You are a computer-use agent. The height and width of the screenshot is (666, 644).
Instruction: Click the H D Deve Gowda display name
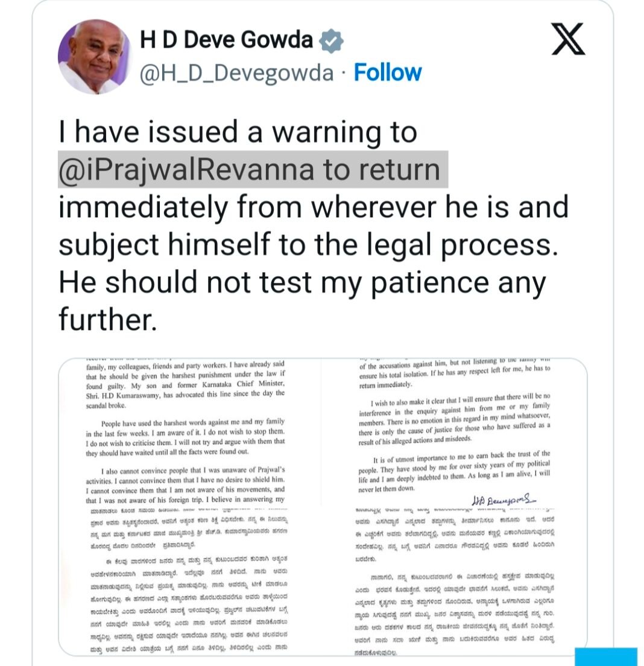pos(226,39)
